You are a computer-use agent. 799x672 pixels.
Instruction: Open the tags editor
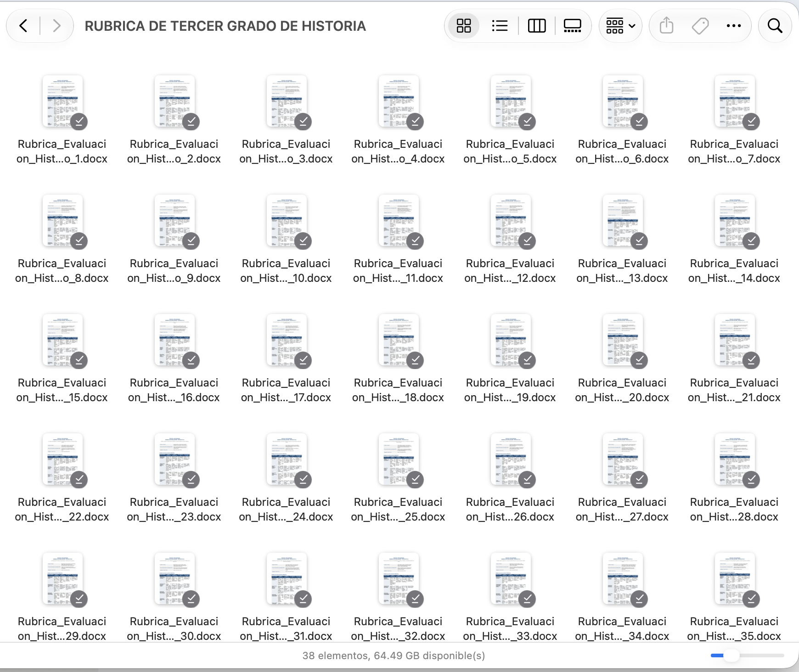pyautogui.click(x=700, y=26)
